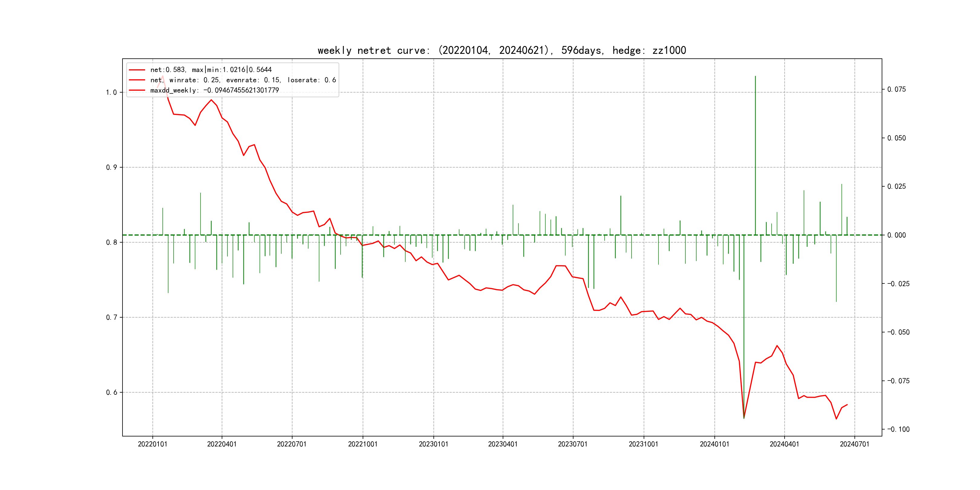The height and width of the screenshot is (490, 980).
Task: Click top of tallest green bar
Action: coord(755,77)
